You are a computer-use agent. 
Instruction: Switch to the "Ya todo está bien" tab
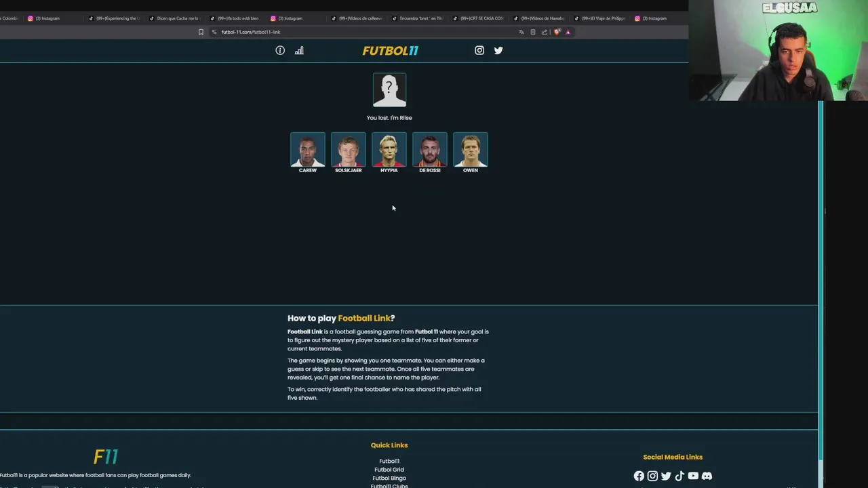coord(235,18)
